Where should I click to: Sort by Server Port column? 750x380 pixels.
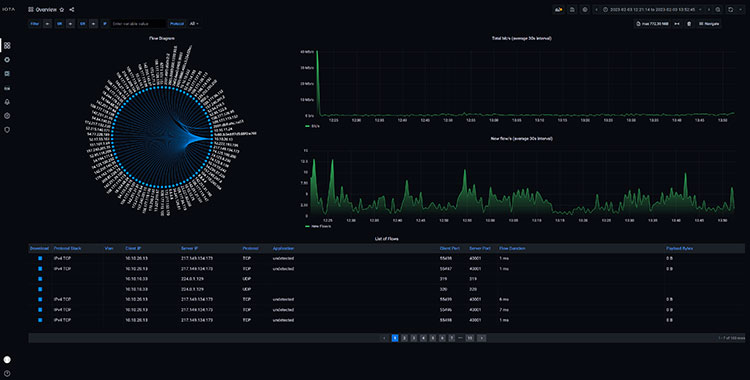coord(480,248)
